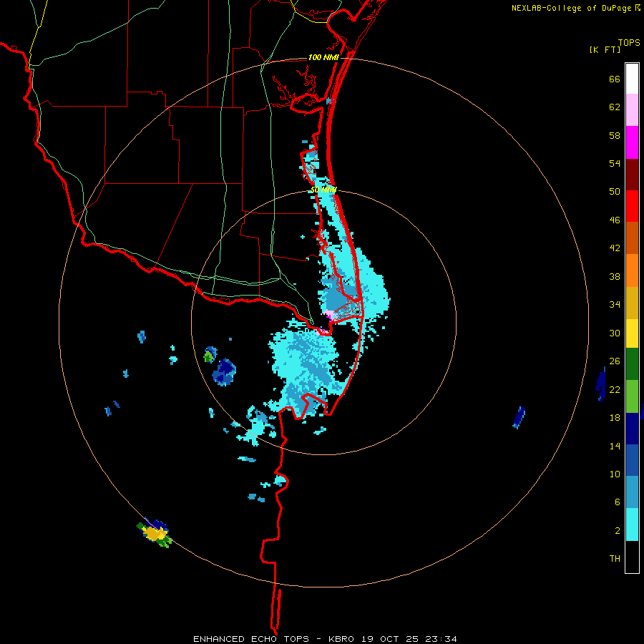Click the cyan 10K ft legend swatch
This screenshot has width=644, height=644.
pos(632,525)
